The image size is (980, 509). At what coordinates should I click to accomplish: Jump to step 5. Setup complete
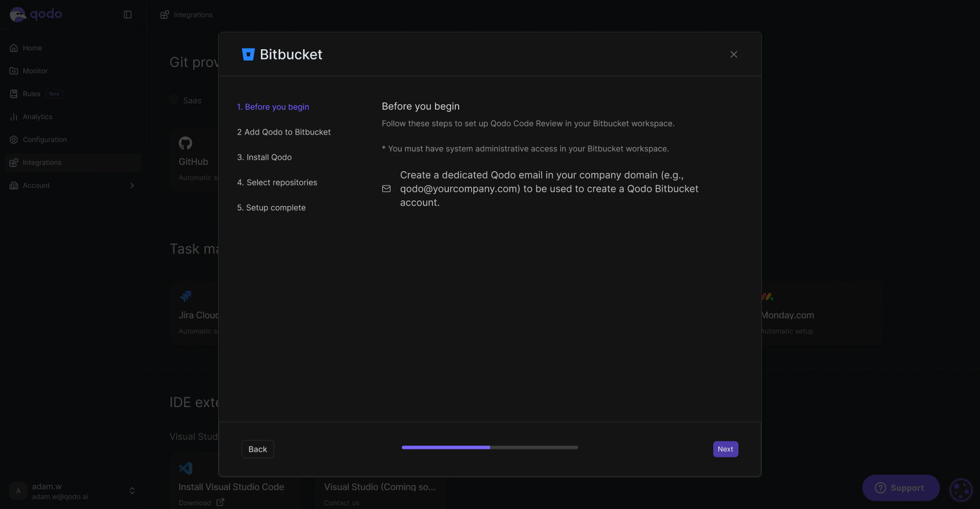pyautogui.click(x=271, y=208)
